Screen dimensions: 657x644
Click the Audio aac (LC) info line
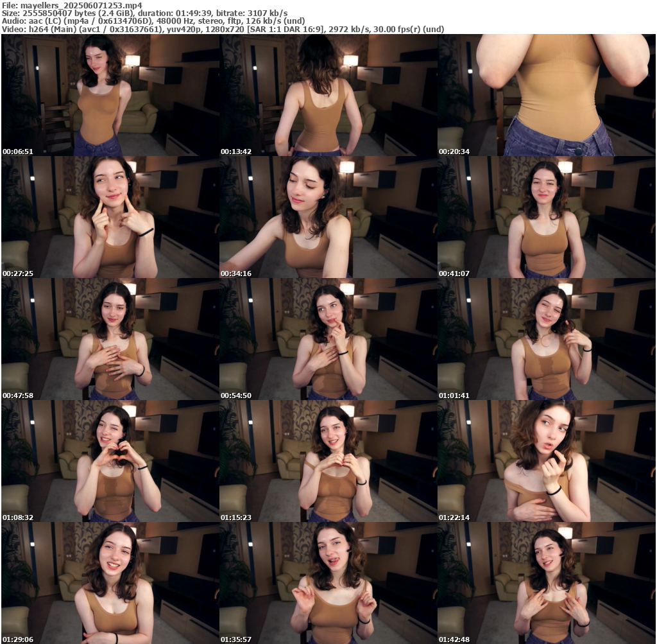153,21
